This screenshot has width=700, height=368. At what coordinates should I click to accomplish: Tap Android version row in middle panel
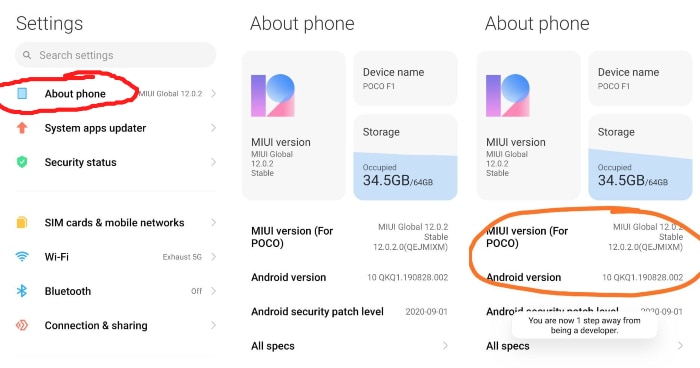[349, 277]
